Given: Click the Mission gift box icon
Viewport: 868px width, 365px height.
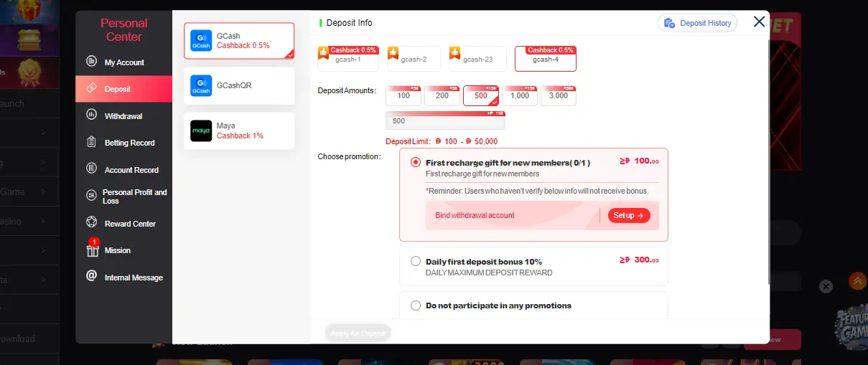Looking at the screenshot, I should pos(93,250).
